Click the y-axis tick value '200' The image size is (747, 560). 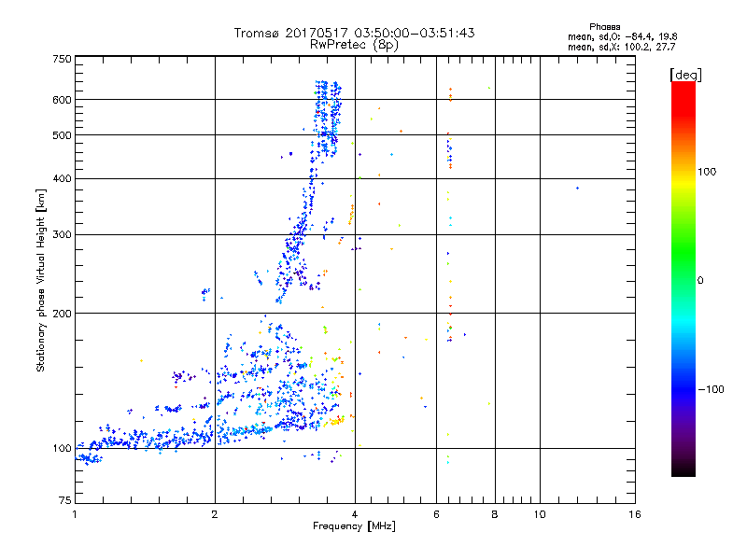click(x=63, y=314)
